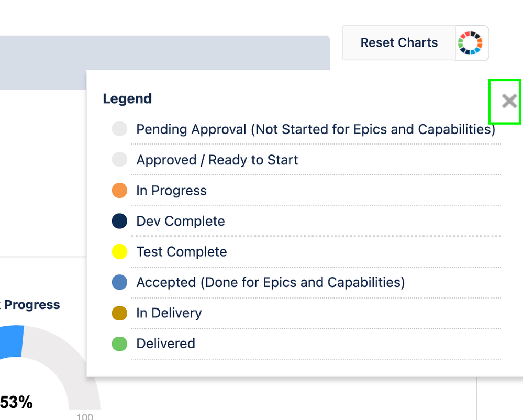Image resolution: width=523 pixels, height=420 pixels.
Task: Select the In Delivery legend label
Action: coord(169,313)
